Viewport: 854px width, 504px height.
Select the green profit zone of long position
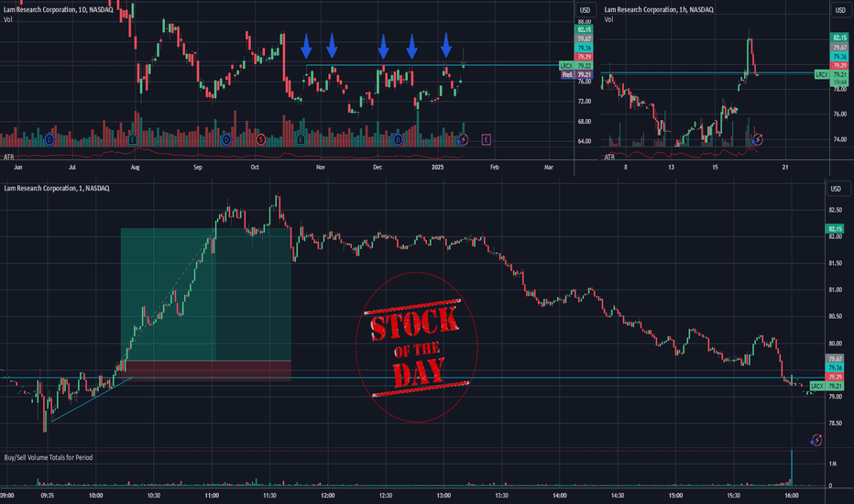[x=206, y=294]
